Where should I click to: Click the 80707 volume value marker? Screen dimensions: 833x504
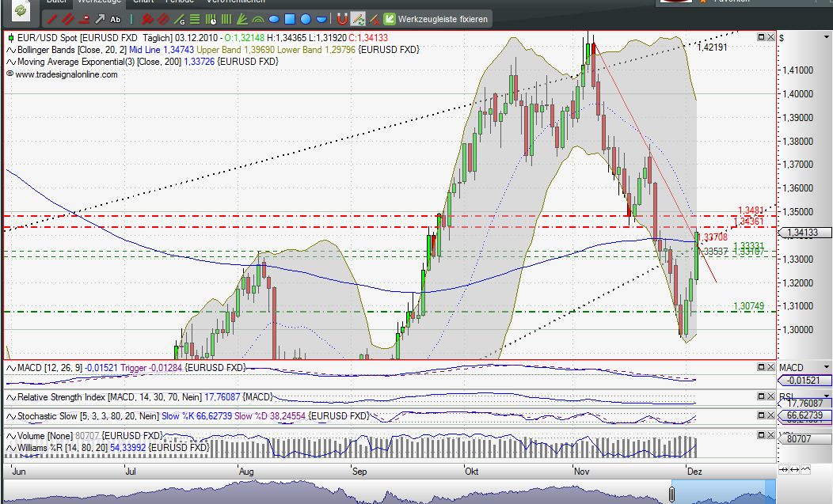(x=804, y=438)
